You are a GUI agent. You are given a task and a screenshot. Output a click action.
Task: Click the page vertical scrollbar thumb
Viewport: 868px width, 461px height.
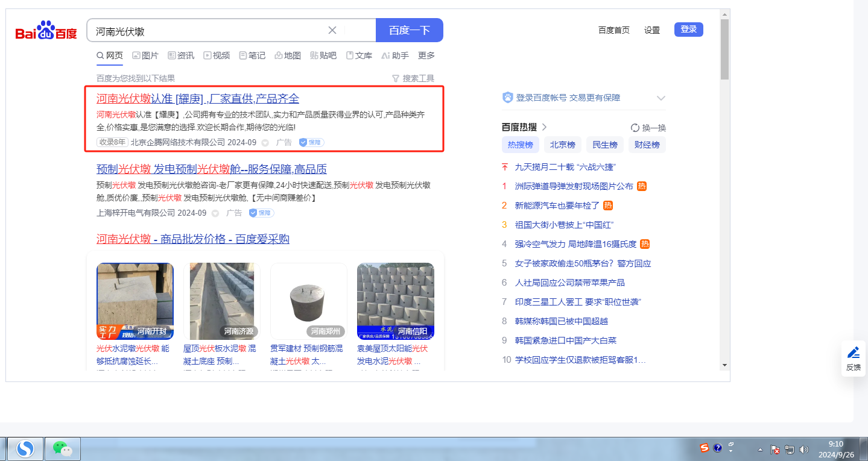tap(725, 49)
